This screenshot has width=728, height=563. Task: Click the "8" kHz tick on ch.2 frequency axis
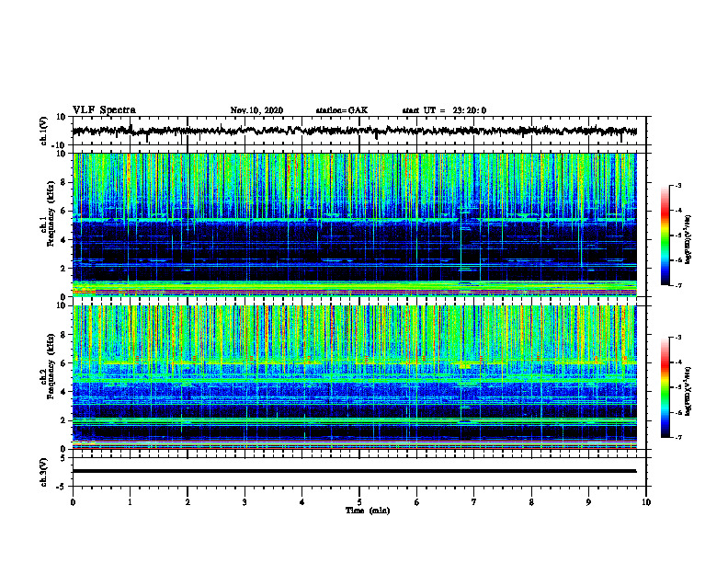coord(63,335)
